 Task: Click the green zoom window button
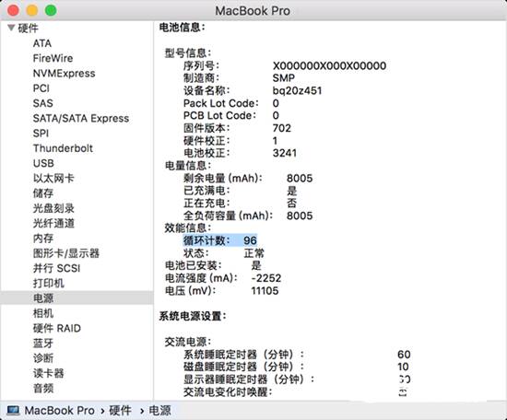(51, 10)
